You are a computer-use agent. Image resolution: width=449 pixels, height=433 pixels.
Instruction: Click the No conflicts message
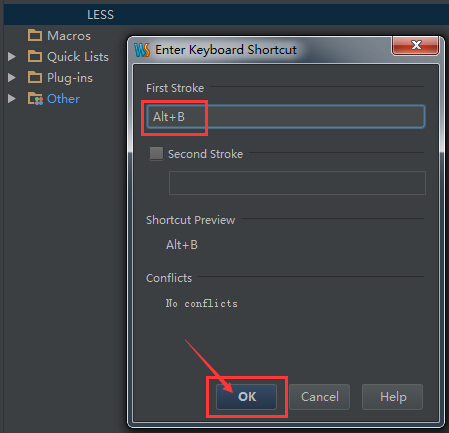202,303
